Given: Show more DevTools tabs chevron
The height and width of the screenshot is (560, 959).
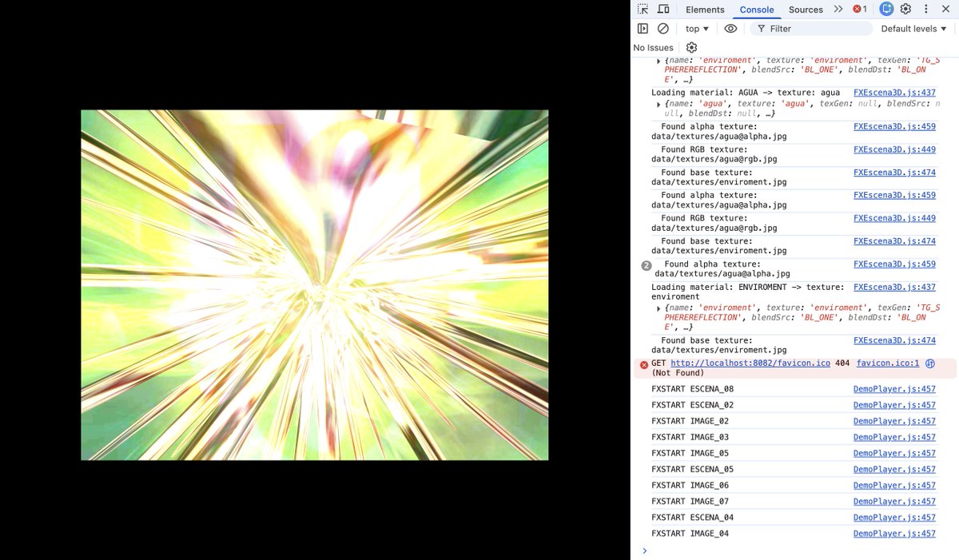Looking at the screenshot, I should coord(838,9).
